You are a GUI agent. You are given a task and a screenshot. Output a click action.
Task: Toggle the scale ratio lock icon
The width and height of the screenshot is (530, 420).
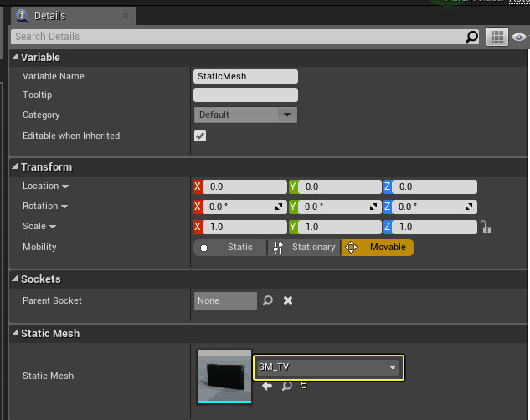click(x=486, y=228)
